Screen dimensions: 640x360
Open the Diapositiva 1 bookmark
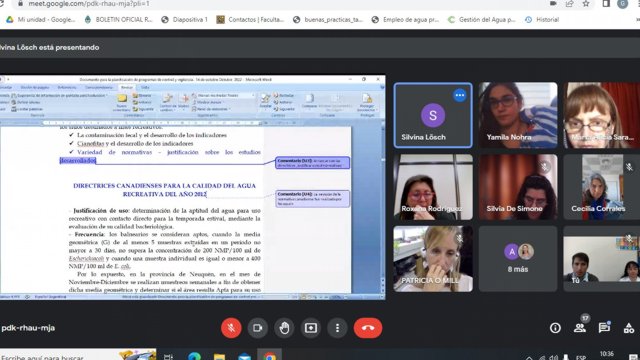[x=184, y=20]
